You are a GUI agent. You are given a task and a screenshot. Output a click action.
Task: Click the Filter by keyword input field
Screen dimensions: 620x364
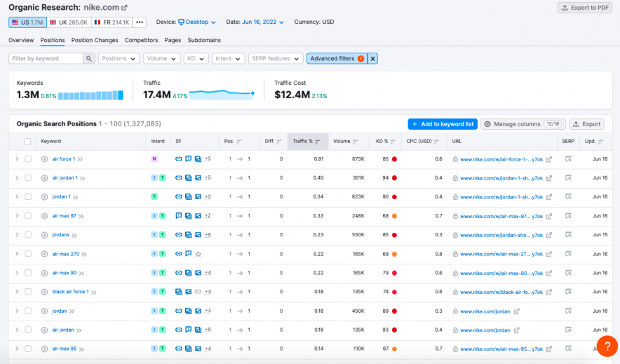coord(46,59)
